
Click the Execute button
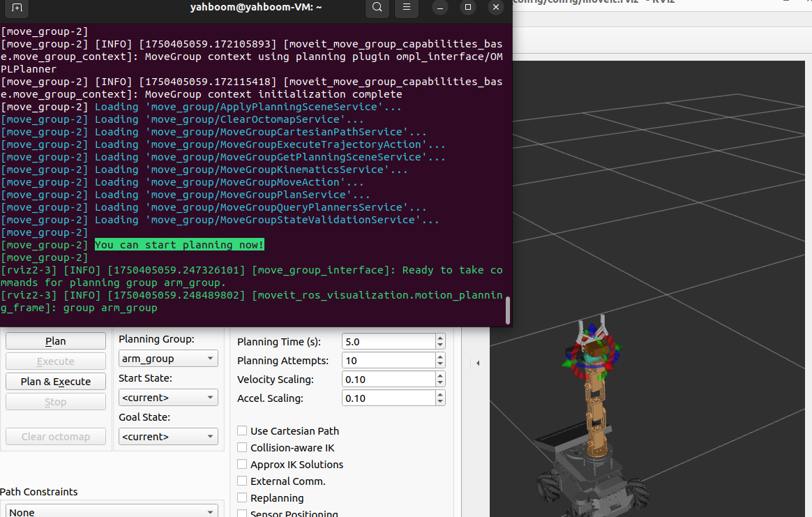(x=55, y=361)
